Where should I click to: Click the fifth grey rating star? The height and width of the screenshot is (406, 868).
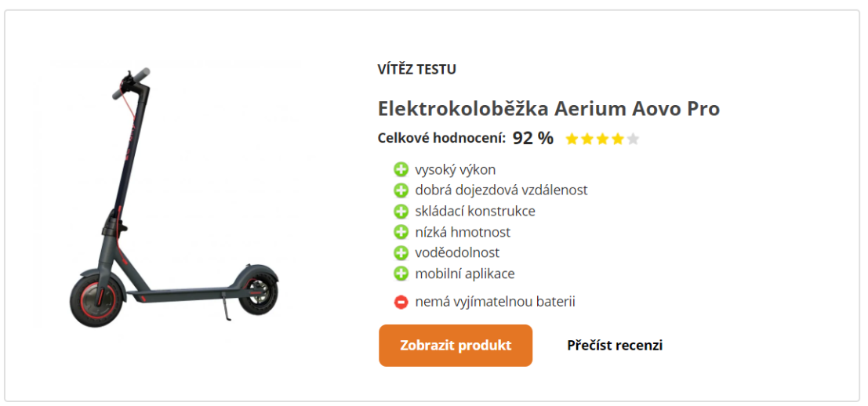pos(633,140)
